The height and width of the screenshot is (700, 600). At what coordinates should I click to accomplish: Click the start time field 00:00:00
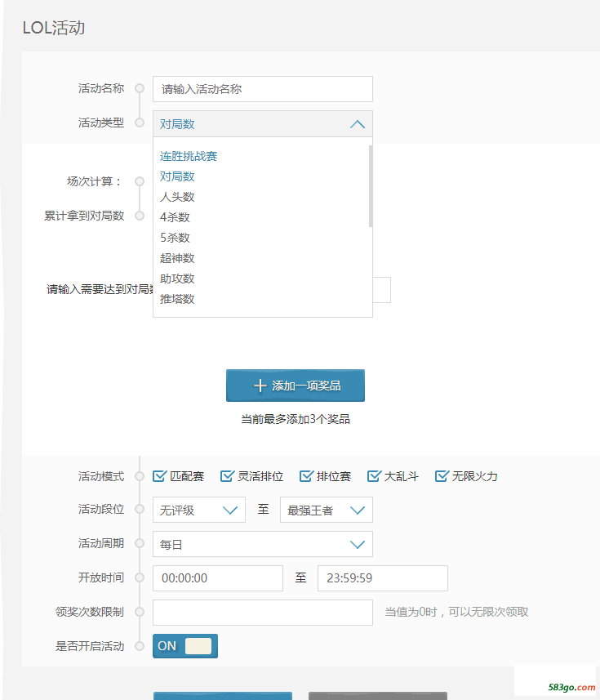coord(218,578)
